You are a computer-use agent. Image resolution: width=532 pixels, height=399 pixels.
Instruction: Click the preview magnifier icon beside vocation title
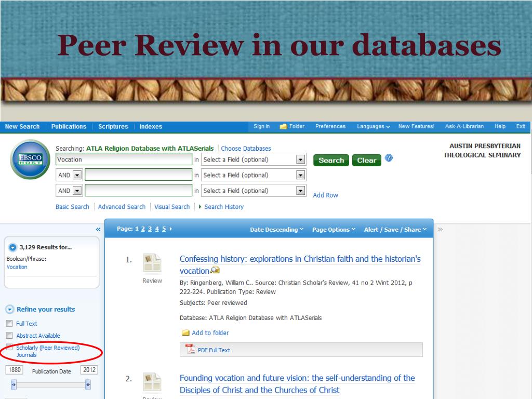pos(215,270)
